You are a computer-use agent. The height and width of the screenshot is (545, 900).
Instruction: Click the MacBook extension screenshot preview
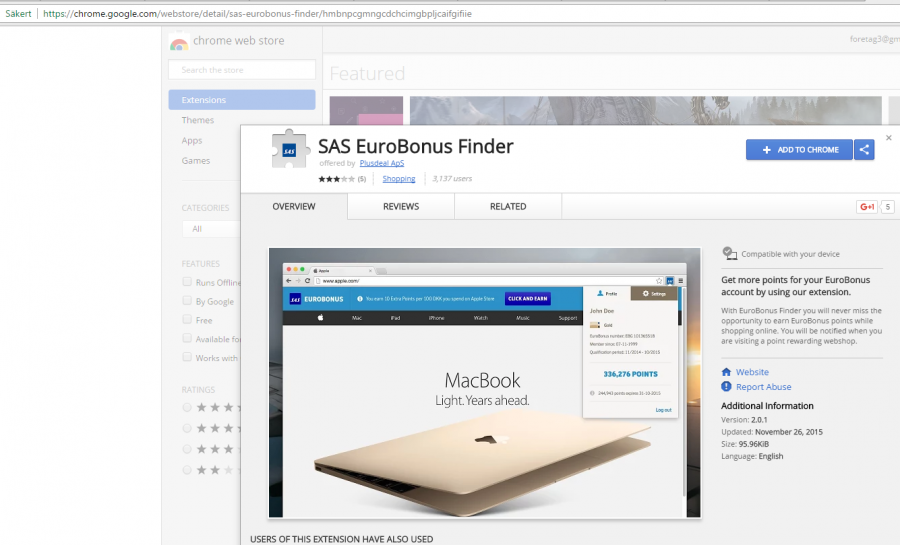(x=484, y=382)
